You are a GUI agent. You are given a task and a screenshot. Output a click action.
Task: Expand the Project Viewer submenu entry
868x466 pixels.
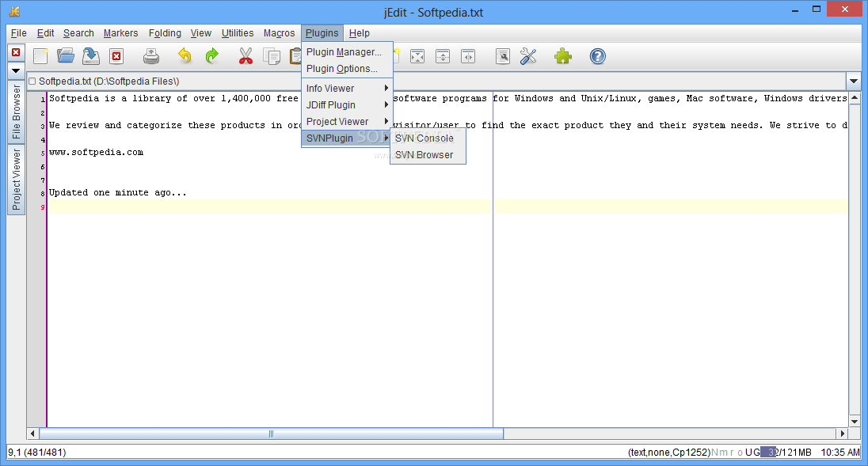pos(347,122)
